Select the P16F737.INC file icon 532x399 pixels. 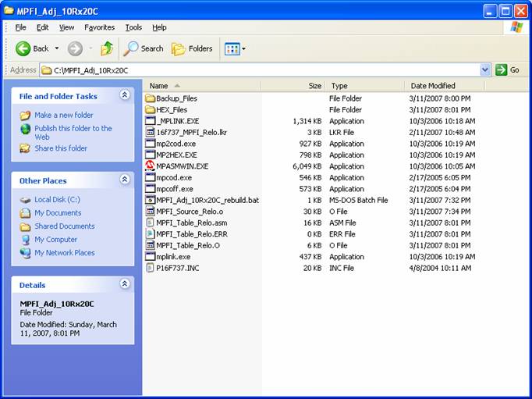tap(150, 268)
